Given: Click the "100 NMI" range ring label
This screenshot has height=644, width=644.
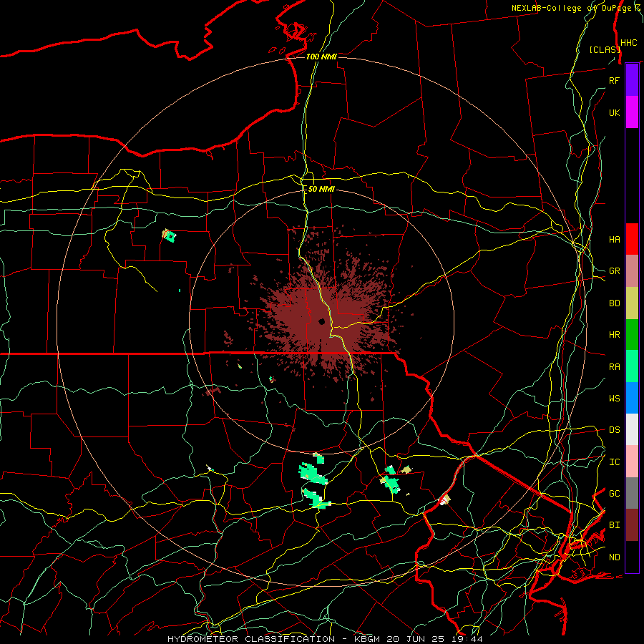Looking at the screenshot, I should click(321, 57).
